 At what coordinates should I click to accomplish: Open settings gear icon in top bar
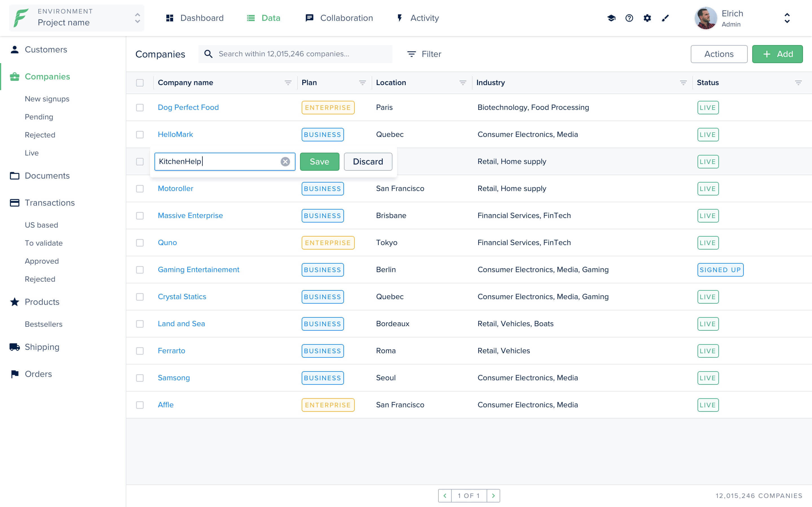(647, 18)
